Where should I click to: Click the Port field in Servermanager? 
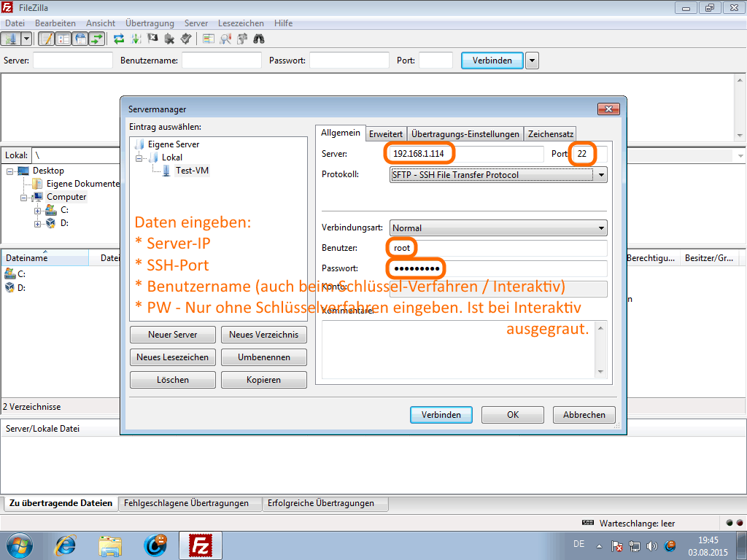pyautogui.click(x=589, y=154)
